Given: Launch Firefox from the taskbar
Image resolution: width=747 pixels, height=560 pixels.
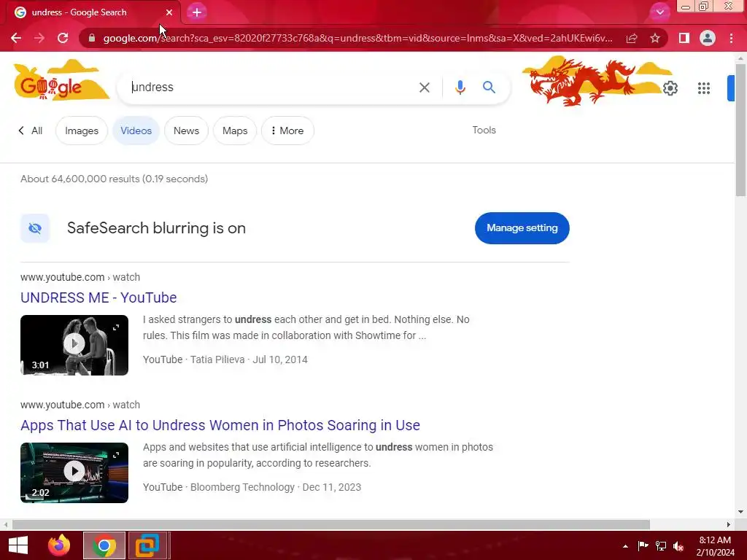Looking at the screenshot, I should [x=60, y=545].
